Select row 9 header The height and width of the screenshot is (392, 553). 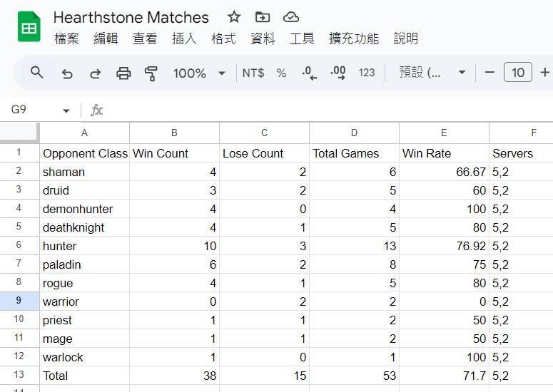[x=19, y=301]
